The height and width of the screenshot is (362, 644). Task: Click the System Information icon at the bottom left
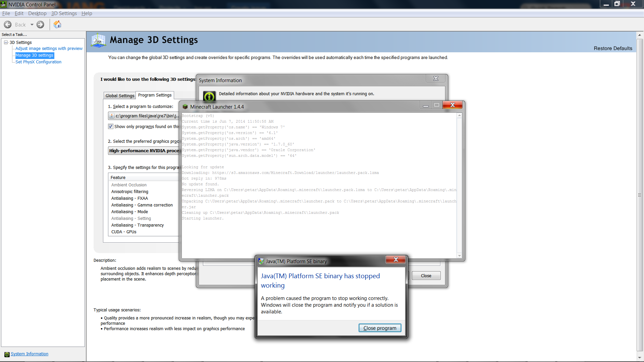point(7,354)
